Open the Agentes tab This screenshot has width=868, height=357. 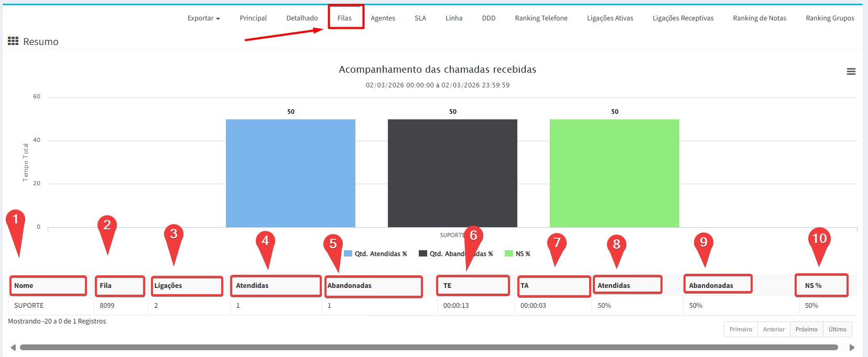[383, 18]
